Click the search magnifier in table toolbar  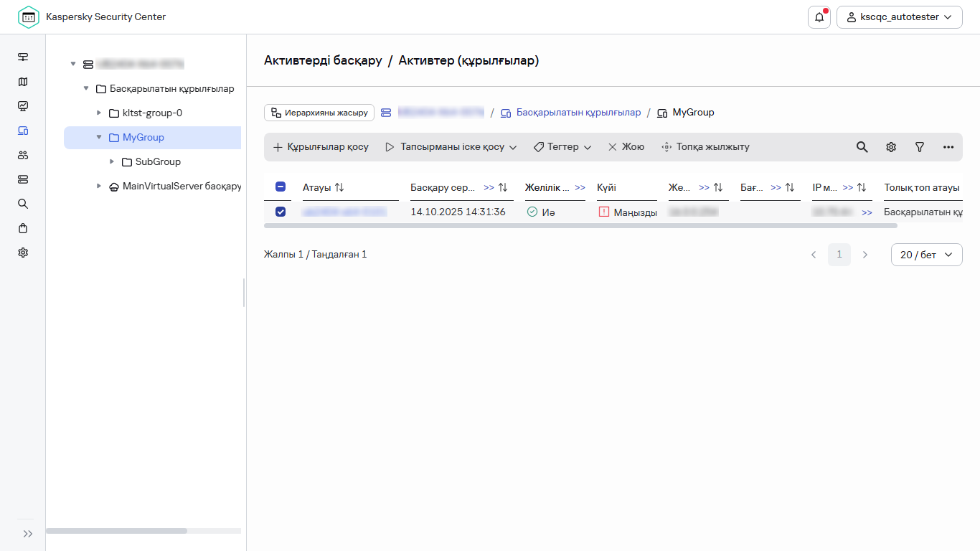coord(862,147)
